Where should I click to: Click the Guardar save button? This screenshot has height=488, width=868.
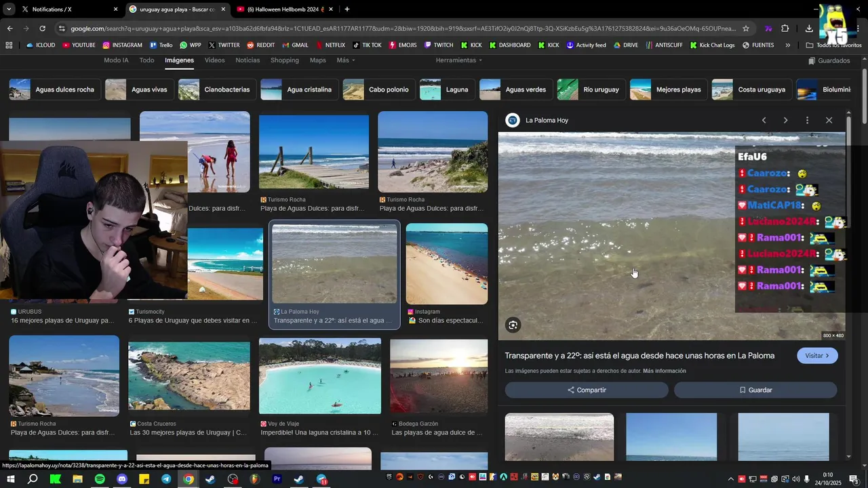click(755, 390)
